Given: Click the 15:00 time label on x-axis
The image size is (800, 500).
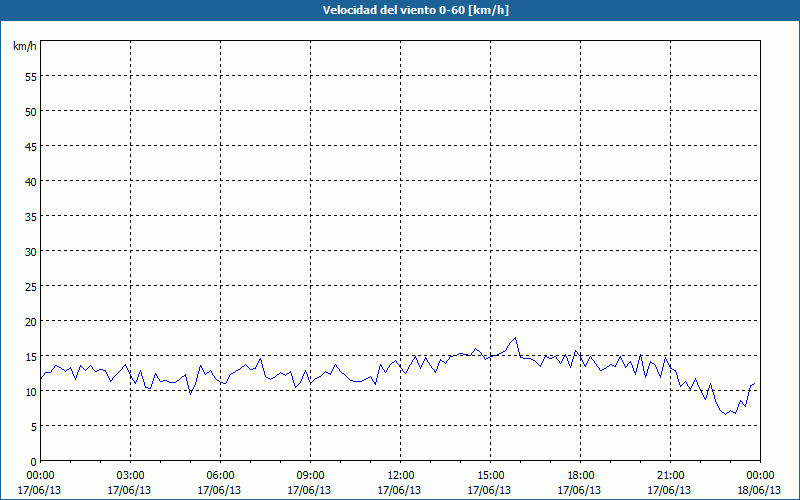Looking at the screenshot, I should pos(490,476).
